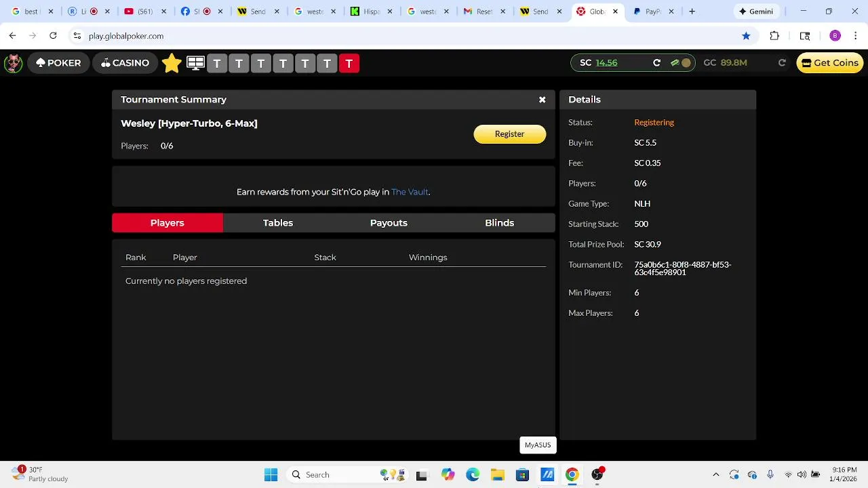Screen dimensions: 868x488
Task: Click the Stack column header
Action: pos(325,258)
